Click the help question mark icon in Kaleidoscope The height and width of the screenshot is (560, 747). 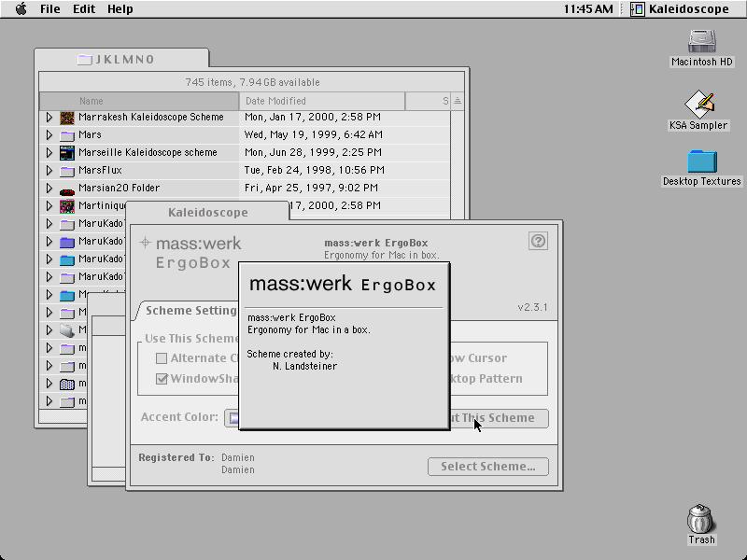point(538,241)
